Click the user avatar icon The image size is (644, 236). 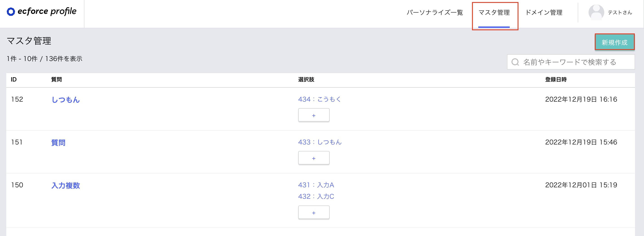tap(596, 12)
